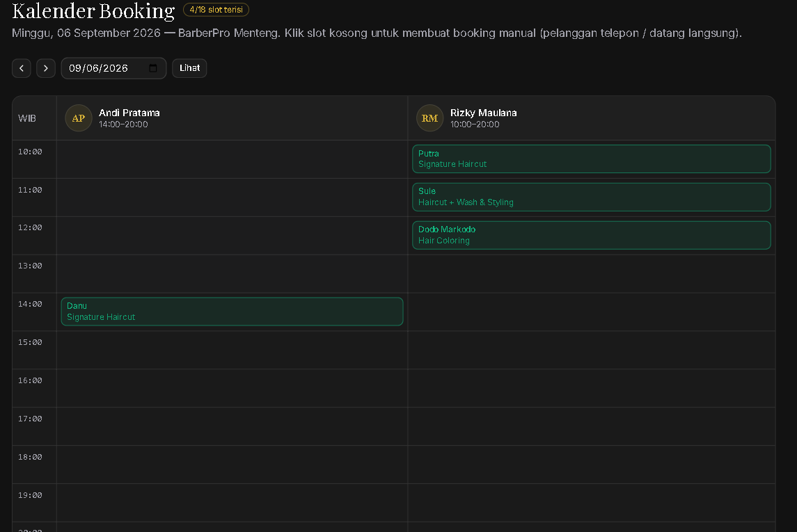Select Andi Pratama's empty 19:00 slot

coord(232,503)
